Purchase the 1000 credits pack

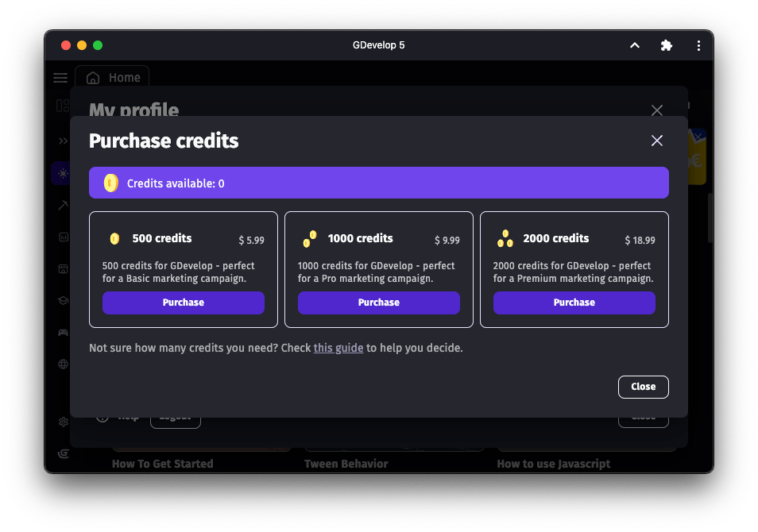click(378, 303)
